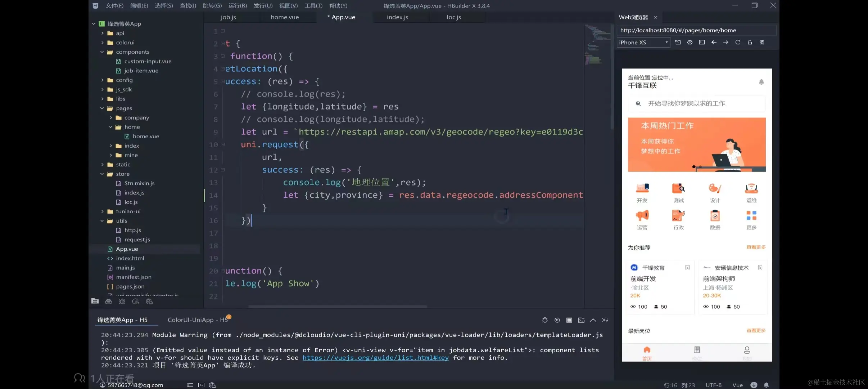Open the 运行(R) menu

click(238, 6)
